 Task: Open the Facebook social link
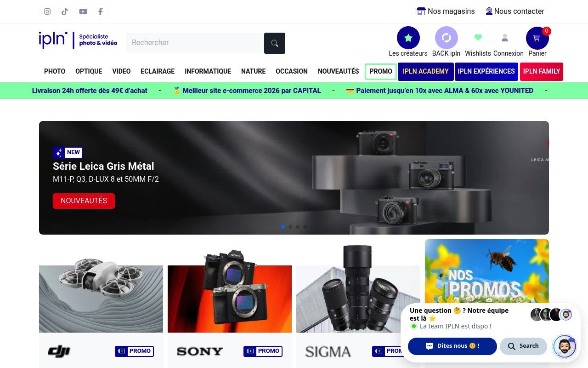click(x=101, y=11)
